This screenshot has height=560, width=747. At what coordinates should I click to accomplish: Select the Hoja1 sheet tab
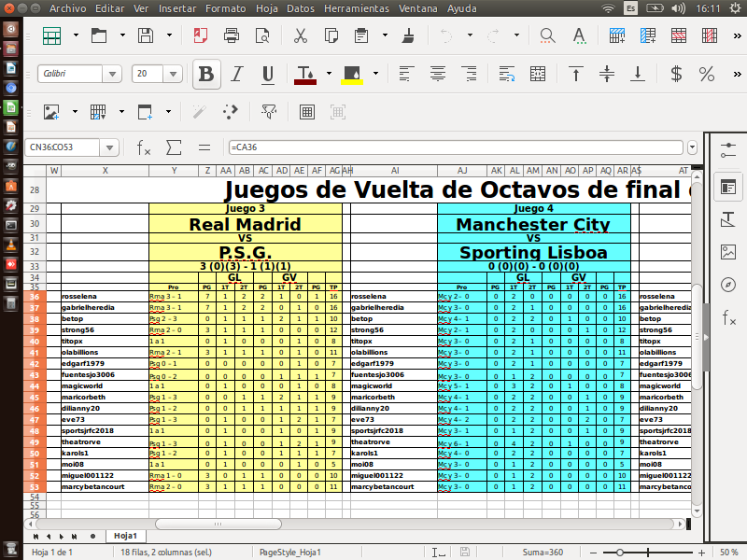coord(125,536)
